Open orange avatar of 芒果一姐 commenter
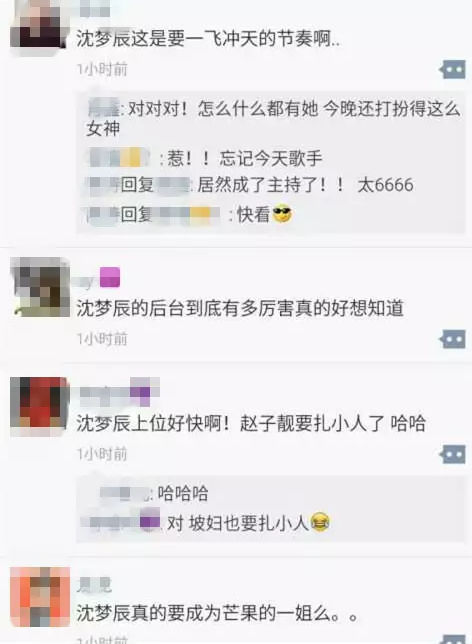The height and width of the screenshot is (644, 472). pos(40,597)
